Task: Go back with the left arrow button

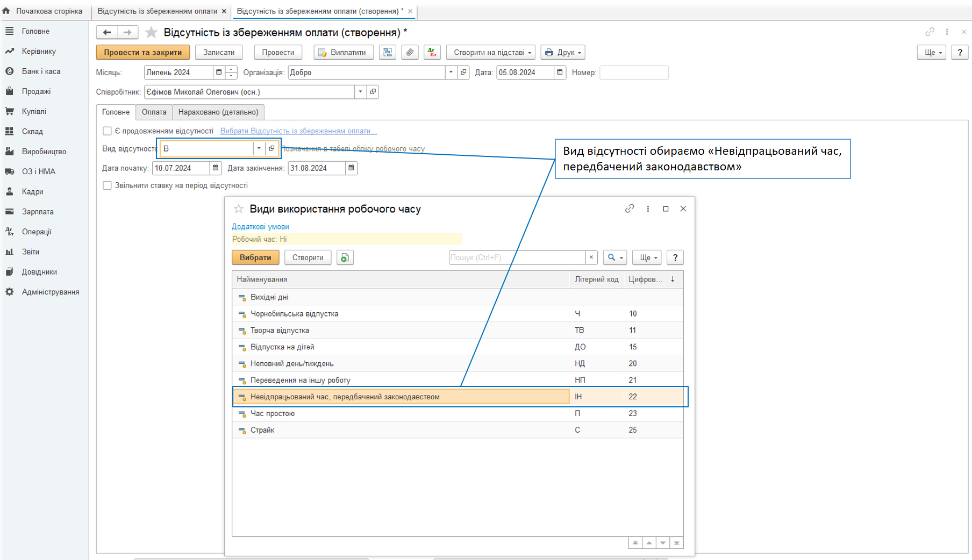Action: (x=107, y=32)
